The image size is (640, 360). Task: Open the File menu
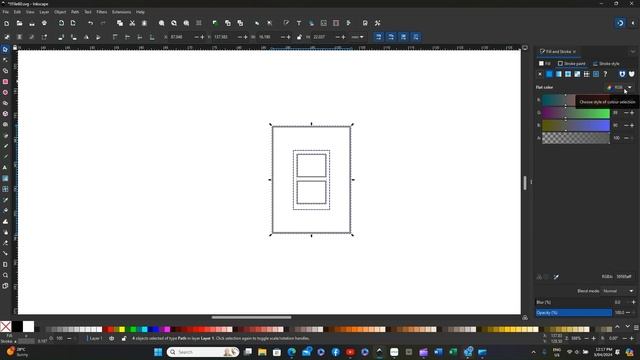click(6, 12)
